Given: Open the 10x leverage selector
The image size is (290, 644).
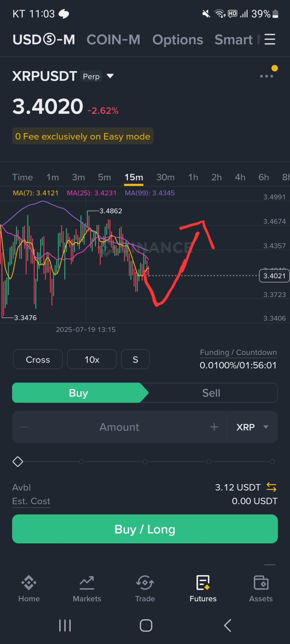Looking at the screenshot, I should pos(92,359).
